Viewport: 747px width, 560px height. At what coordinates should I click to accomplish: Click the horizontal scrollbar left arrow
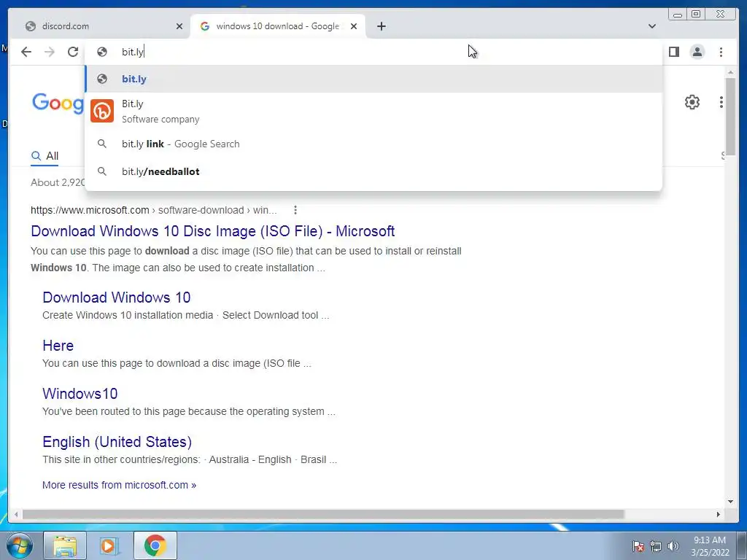point(16,514)
